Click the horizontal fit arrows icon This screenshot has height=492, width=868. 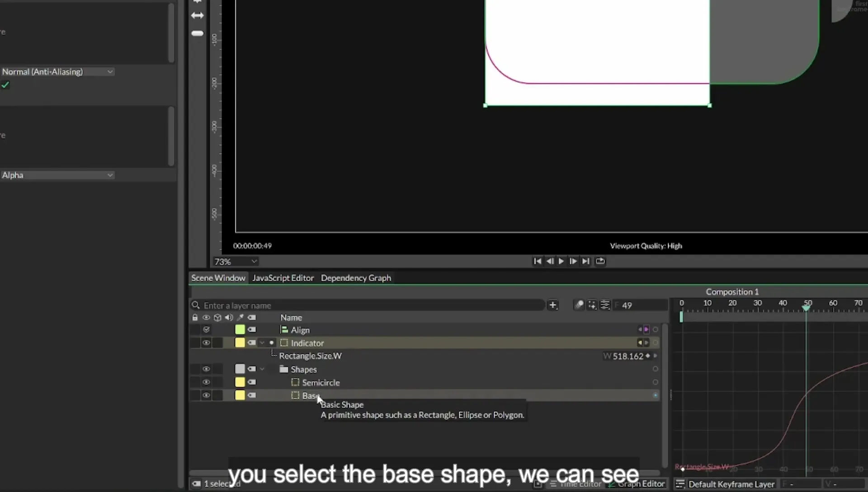pyautogui.click(x=197, y=15)
